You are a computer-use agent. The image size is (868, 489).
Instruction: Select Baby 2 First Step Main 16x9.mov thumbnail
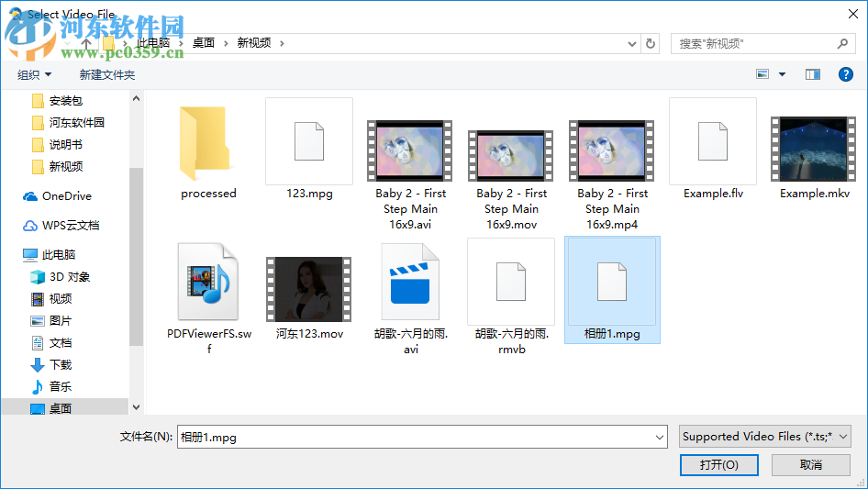(510, 156)
